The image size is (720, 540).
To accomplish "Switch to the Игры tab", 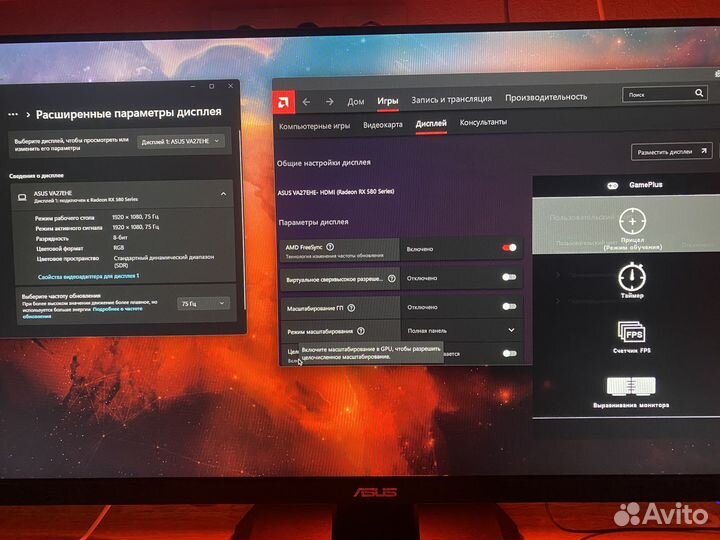I will coord(388,101).
